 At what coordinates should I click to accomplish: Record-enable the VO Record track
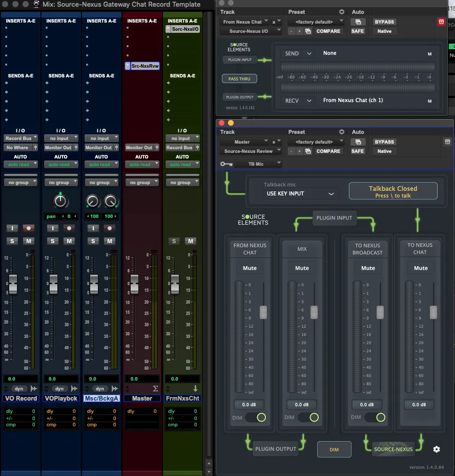tap(29, 228)
